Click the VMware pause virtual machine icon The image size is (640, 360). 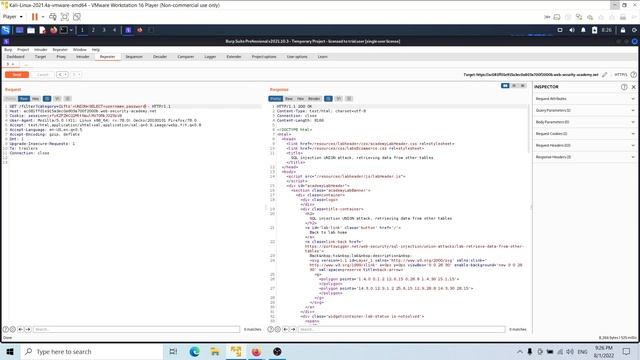pos(35,17)
